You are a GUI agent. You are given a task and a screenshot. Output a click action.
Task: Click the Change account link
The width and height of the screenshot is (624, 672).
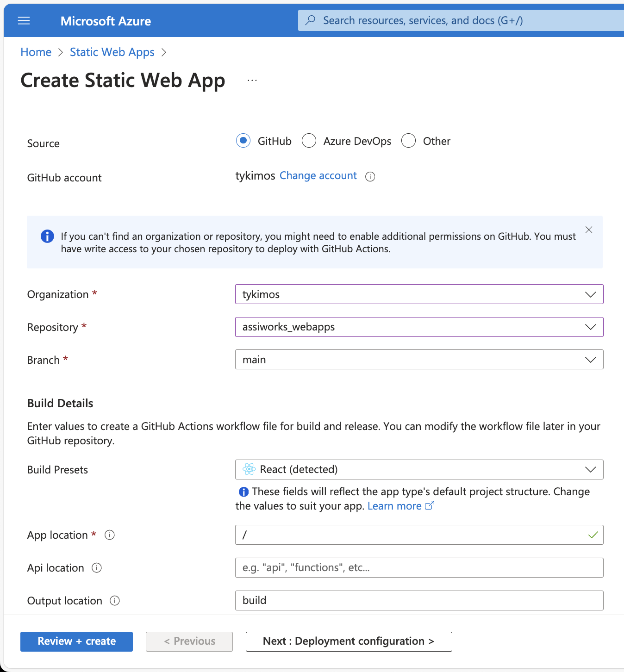tap(318, 176)
